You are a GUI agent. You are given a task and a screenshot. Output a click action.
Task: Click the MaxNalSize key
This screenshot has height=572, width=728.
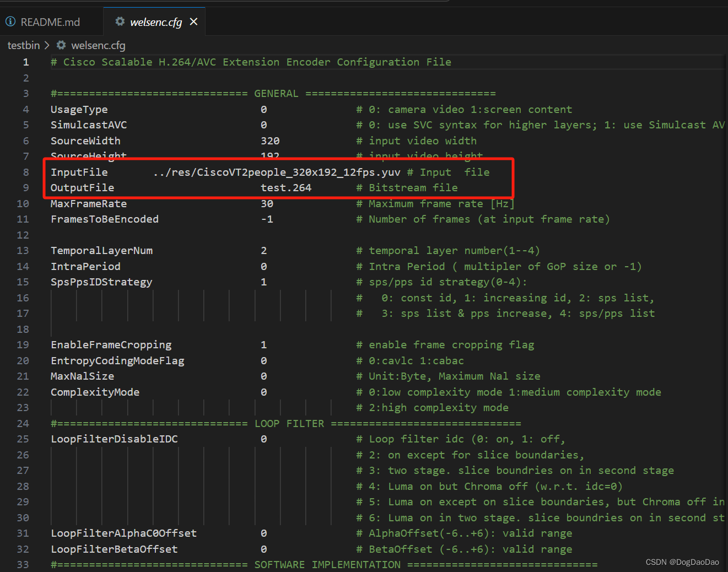tap(83, 376)
